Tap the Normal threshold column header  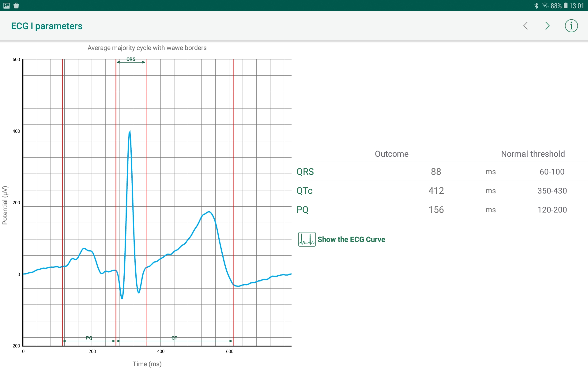[x=533, y=154]
